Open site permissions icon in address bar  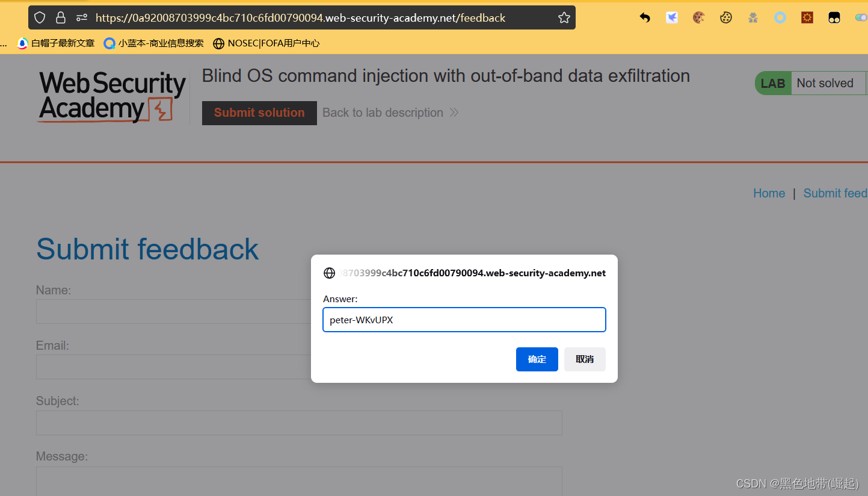click(82, 18)
